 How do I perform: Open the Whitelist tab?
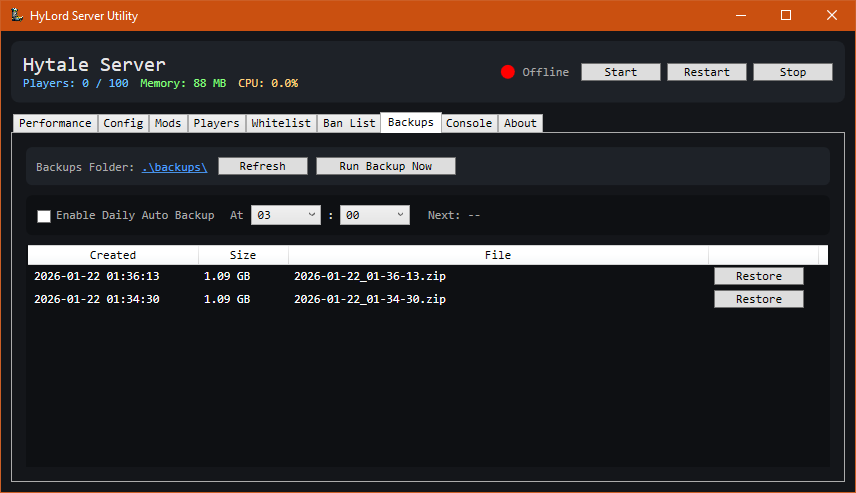[x=281, y=123]
